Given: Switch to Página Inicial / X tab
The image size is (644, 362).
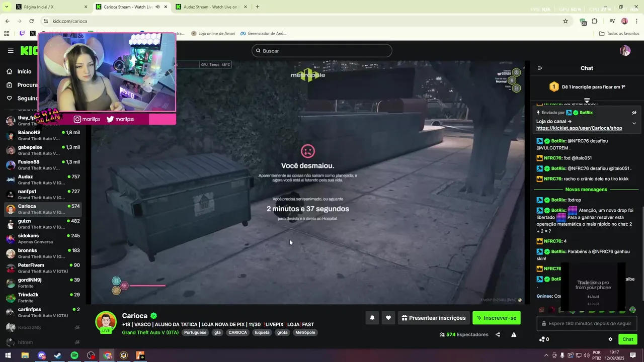Looking at the screenshot, I should [51, 7].
